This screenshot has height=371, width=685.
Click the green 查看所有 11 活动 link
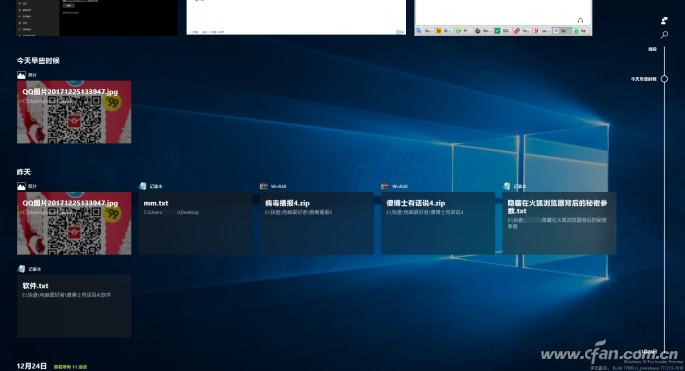(70, 367)
